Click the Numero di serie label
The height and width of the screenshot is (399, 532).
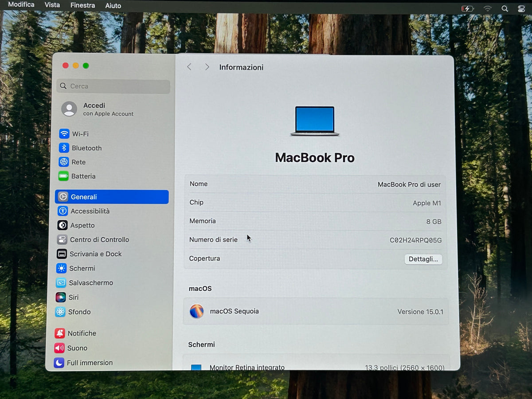213,239
